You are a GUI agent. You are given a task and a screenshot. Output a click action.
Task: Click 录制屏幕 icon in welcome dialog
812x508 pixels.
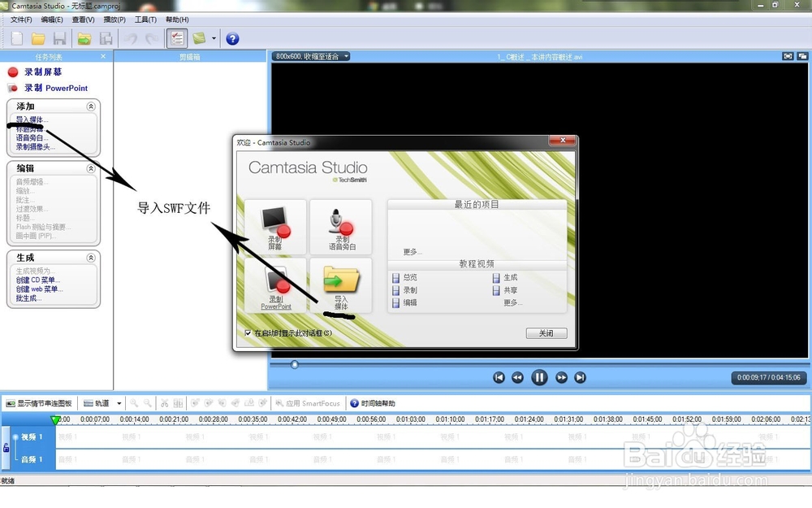click(275, 228)
